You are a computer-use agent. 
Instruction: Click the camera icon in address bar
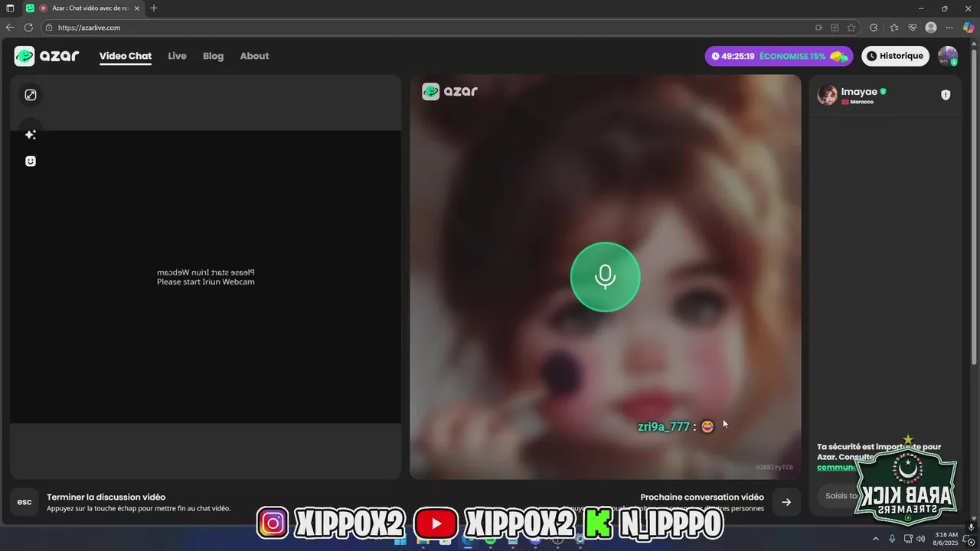(818, 28)
